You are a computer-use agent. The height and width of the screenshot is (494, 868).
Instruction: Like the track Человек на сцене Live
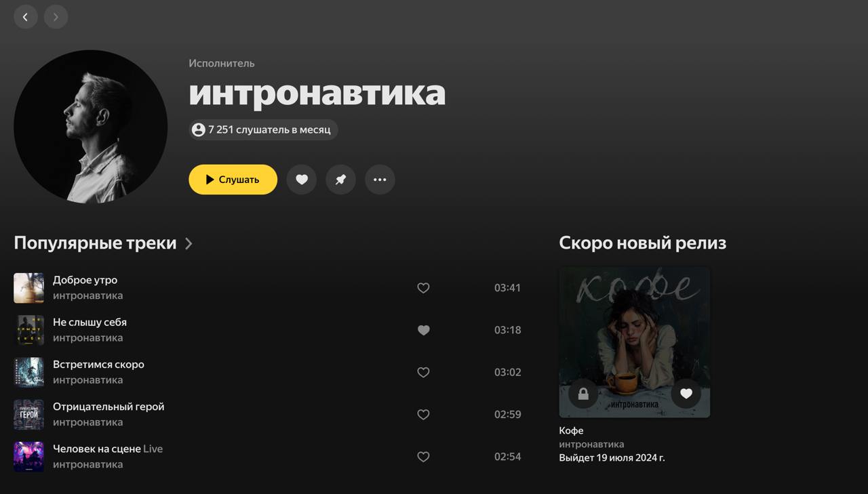pyautogui.click(x=423, y=457)
